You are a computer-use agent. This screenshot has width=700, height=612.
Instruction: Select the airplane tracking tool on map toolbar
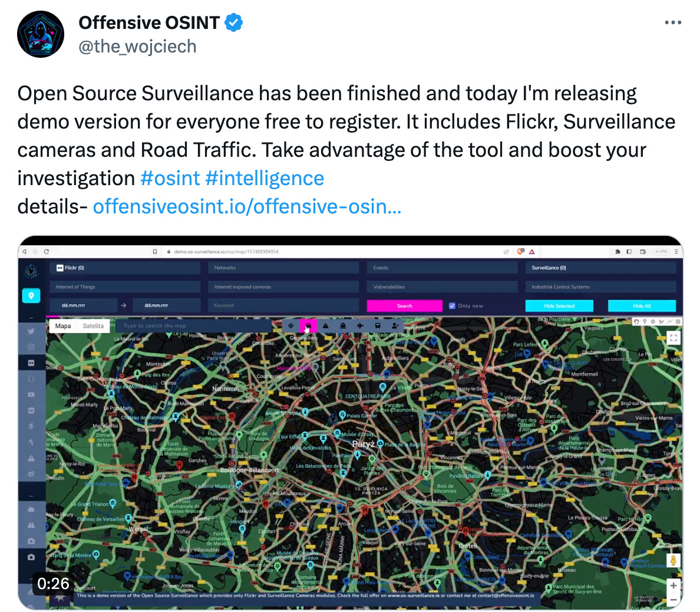coord(360,325)
